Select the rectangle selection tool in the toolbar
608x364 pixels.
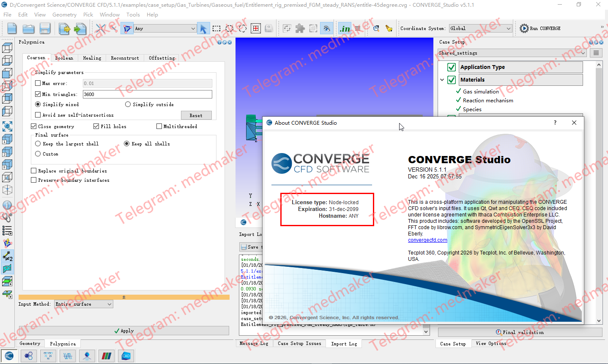point(216,28)
